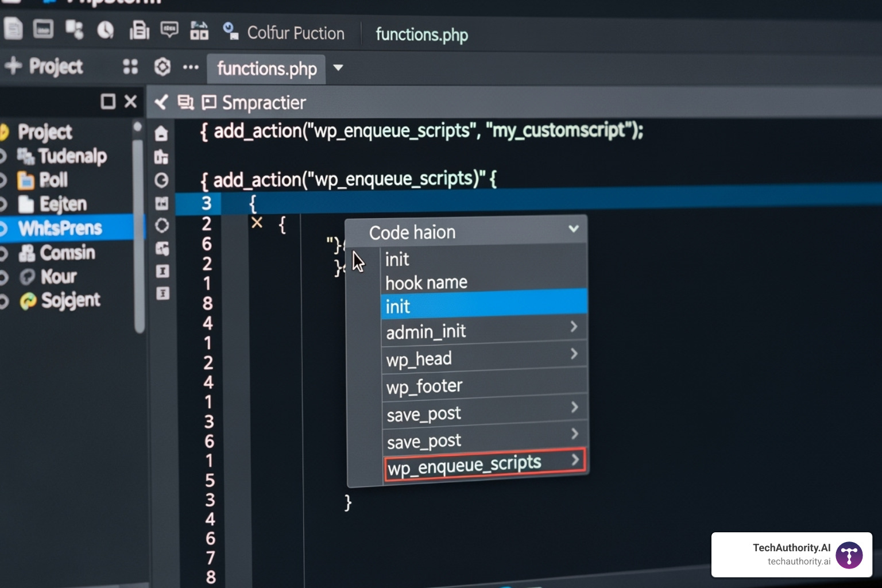Click the clock history icon in the top toolbar

106,30
